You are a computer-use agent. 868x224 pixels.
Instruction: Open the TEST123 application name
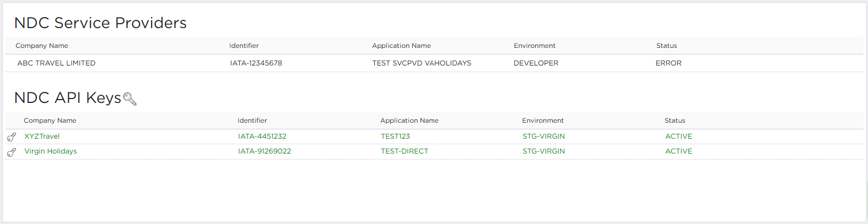[x=395, y=136]
